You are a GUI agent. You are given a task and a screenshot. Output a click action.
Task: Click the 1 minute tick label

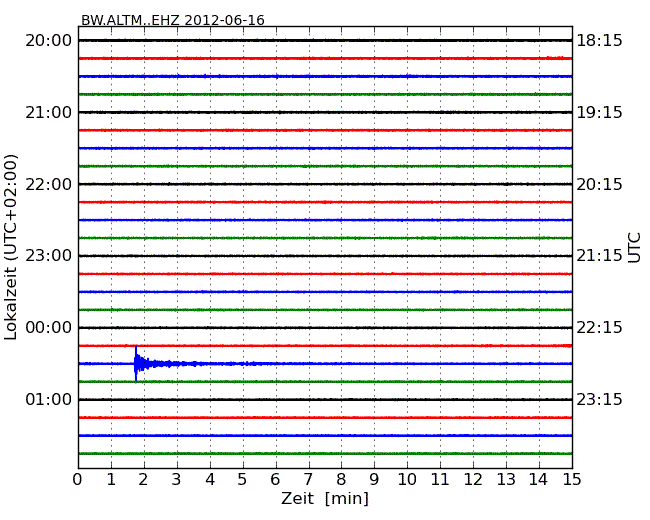111,479
